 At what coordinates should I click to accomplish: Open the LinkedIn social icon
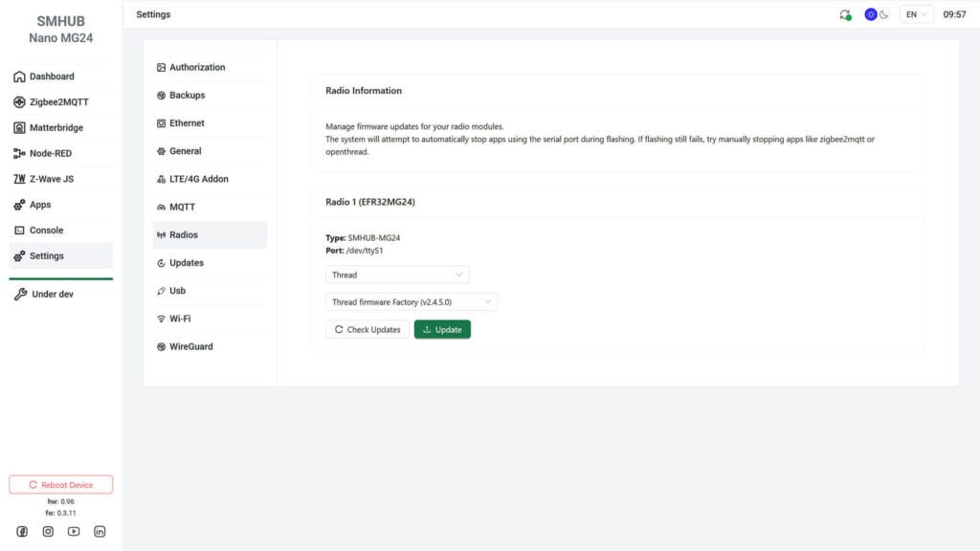[100, 532]
